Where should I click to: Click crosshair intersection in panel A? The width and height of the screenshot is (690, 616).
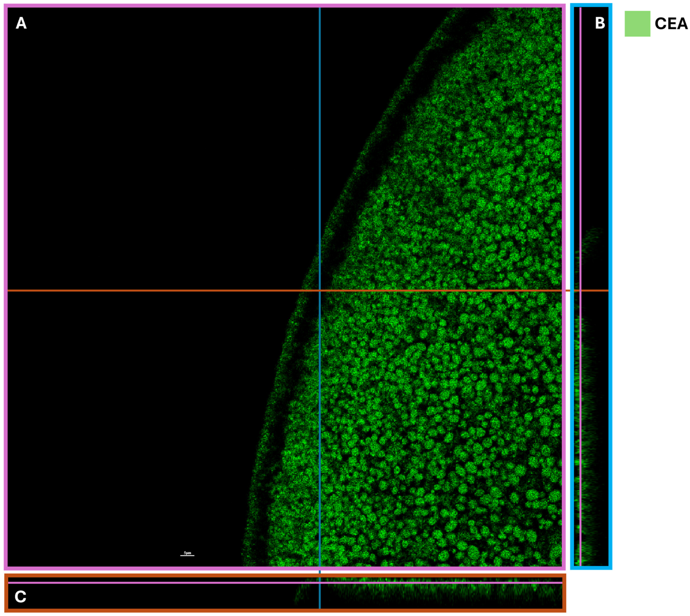[319, 290]
